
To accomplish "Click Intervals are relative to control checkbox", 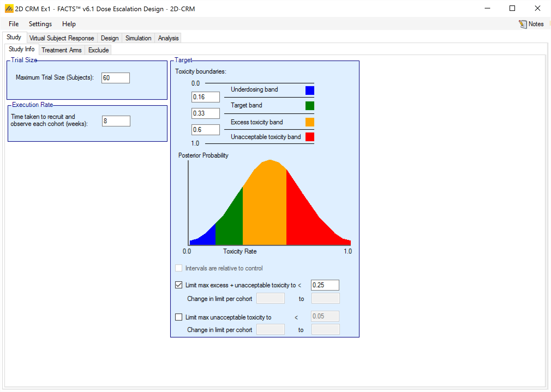I will tap(179, 268).
